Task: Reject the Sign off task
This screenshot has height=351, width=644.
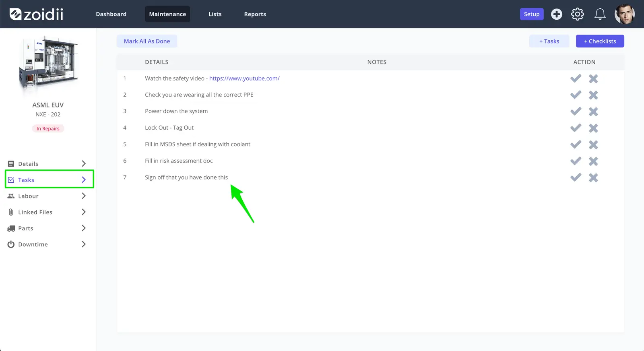Action: [593, 178]
